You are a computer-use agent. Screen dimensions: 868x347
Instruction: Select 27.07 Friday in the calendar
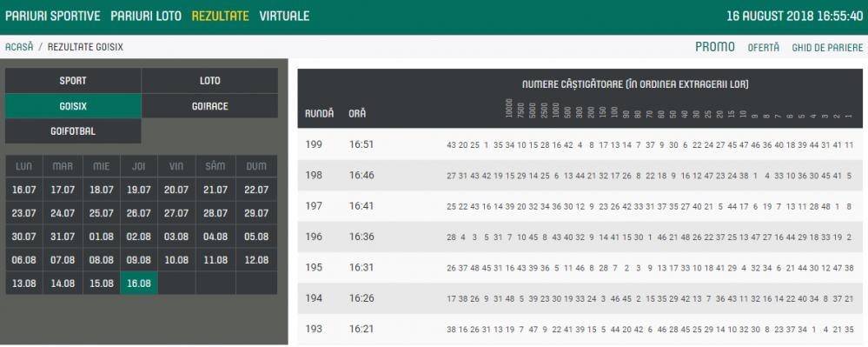click(x=176, y=213)
